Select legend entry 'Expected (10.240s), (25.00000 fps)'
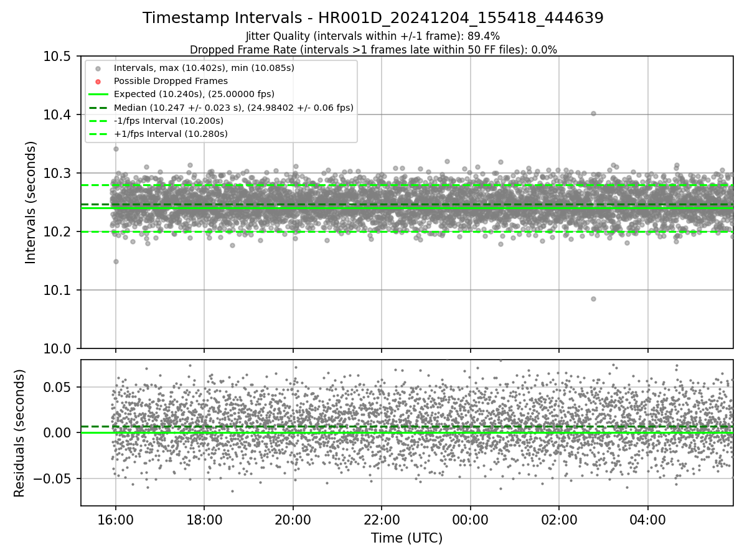The width and height of the screenshot is (747, 560). [194, 94]
